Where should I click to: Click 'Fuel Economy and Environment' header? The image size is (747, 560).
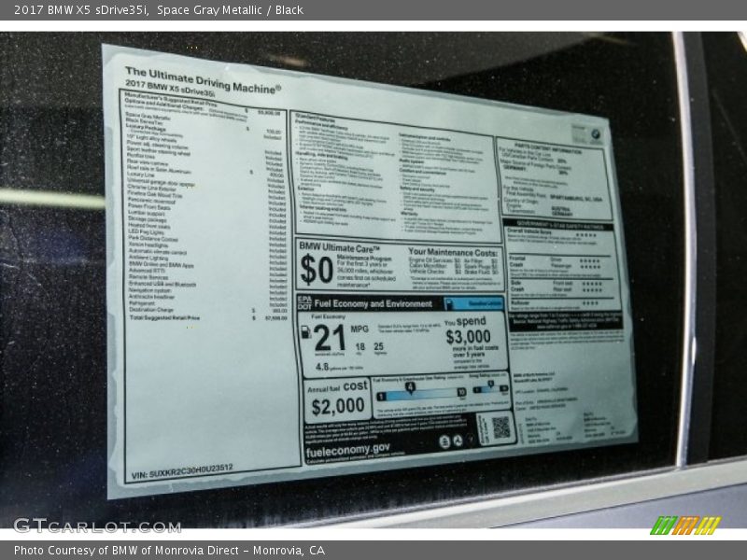pos(373,304)
